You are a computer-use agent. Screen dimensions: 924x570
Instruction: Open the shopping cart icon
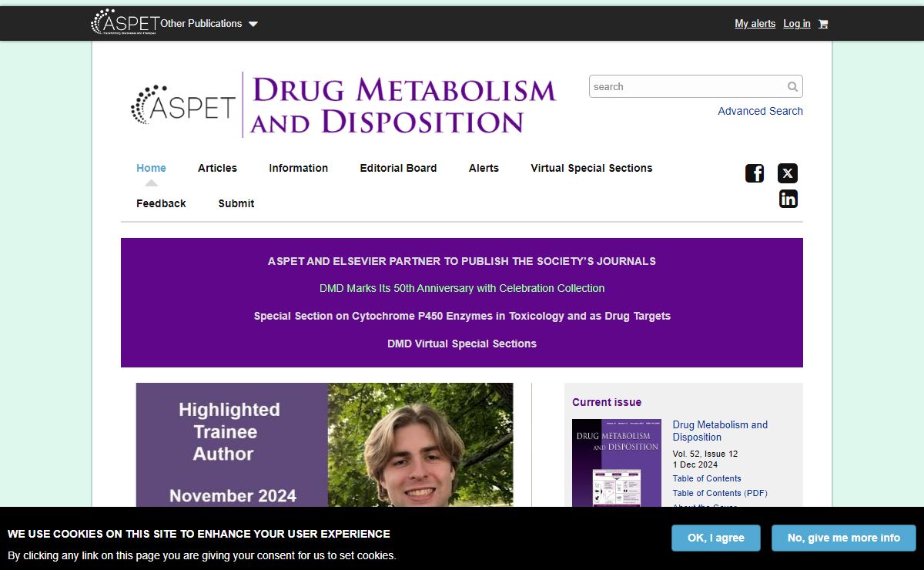[x=823, y=24]
